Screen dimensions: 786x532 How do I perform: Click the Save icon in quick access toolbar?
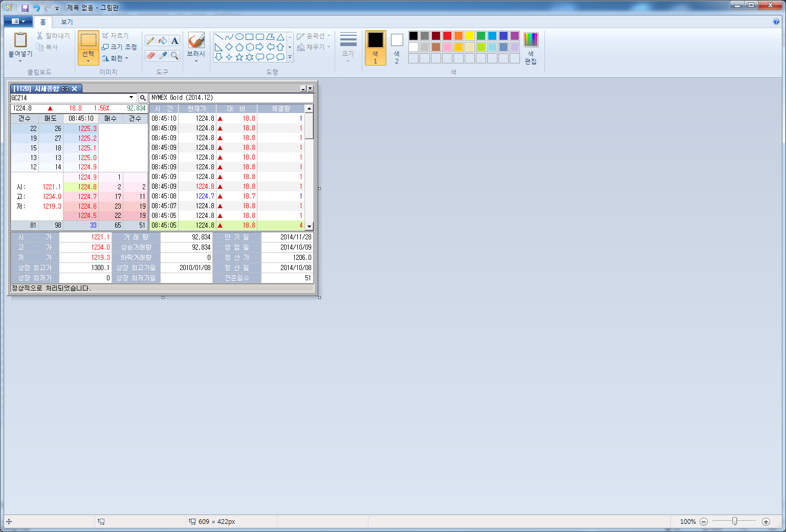tap(25, 8)
